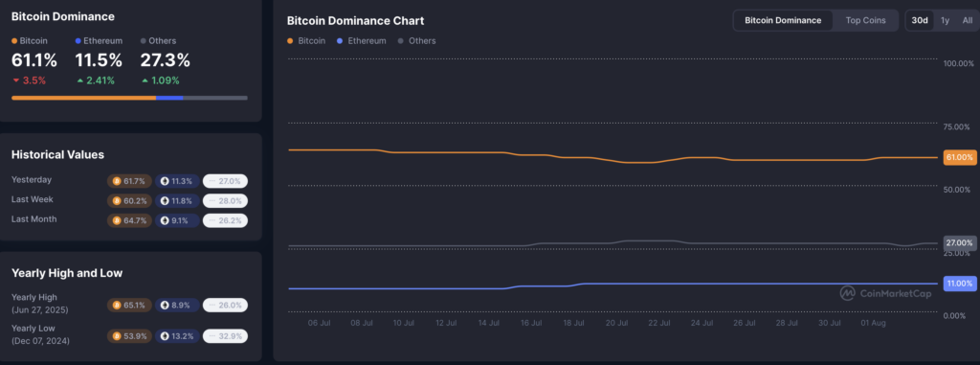Click Yesterday's Others 27.0% pill

pyautogui.click(x=225, y=182)
